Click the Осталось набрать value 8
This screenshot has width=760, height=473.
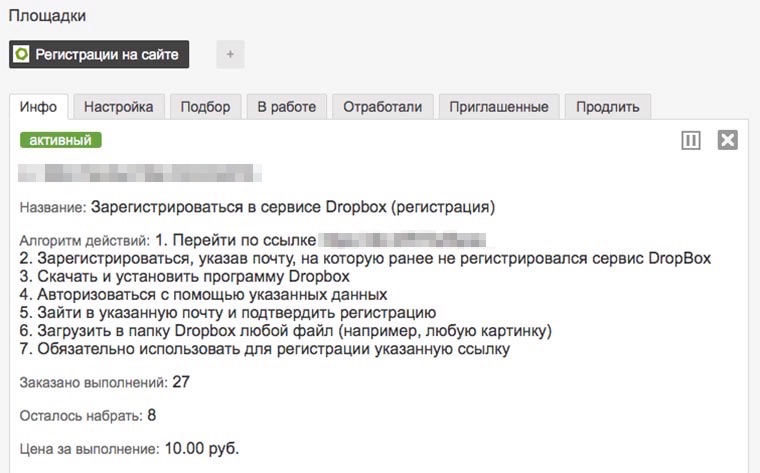[152, 415]
